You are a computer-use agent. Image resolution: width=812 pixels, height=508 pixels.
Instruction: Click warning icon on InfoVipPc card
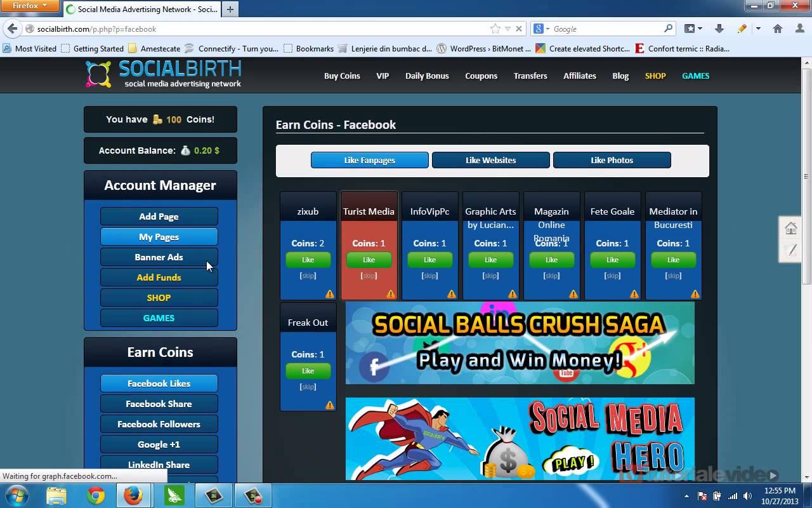tap(452, 294)
